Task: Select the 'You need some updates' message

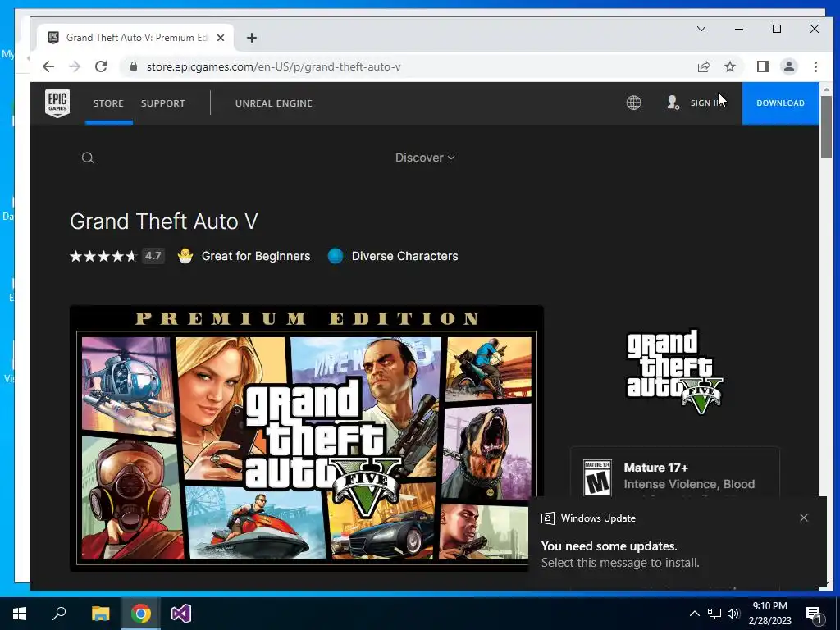Action: coord(609,546)
